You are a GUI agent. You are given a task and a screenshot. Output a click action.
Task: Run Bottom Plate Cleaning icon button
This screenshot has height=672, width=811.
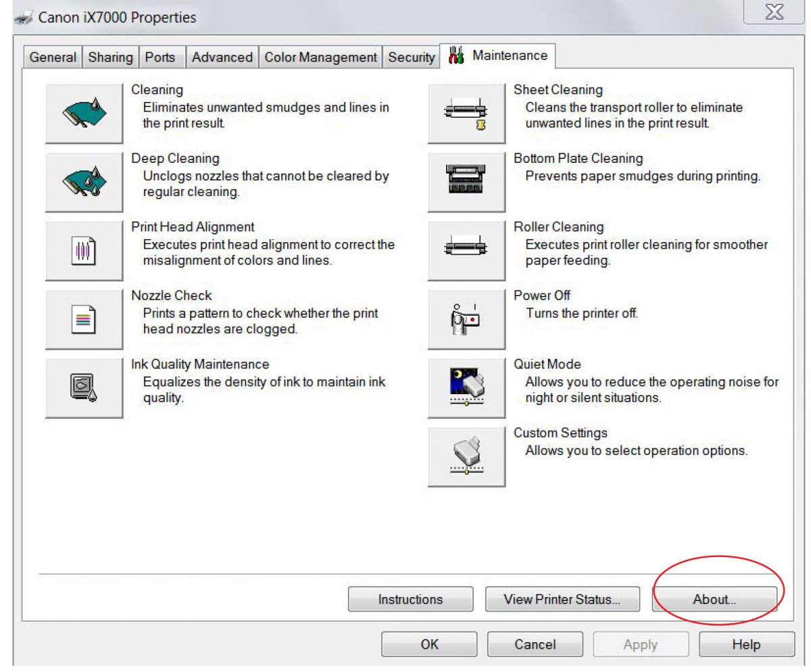[466, 183]
